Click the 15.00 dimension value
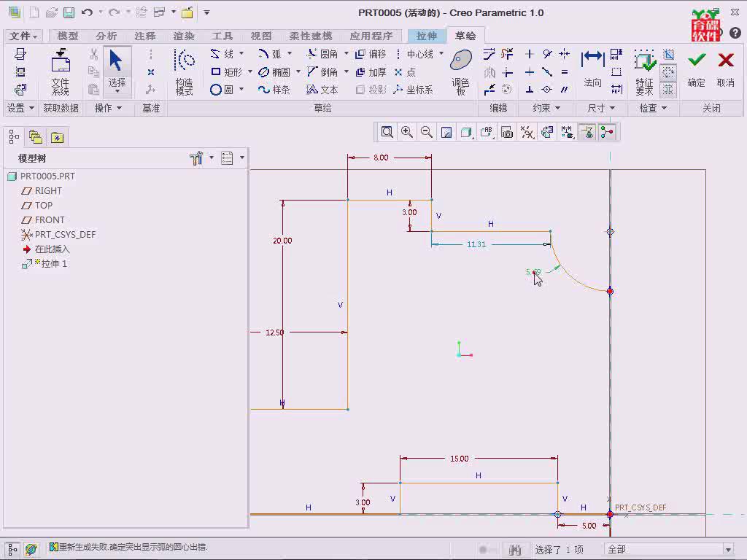The height and width of the screenshot is (560, 747). coord(460,459)
